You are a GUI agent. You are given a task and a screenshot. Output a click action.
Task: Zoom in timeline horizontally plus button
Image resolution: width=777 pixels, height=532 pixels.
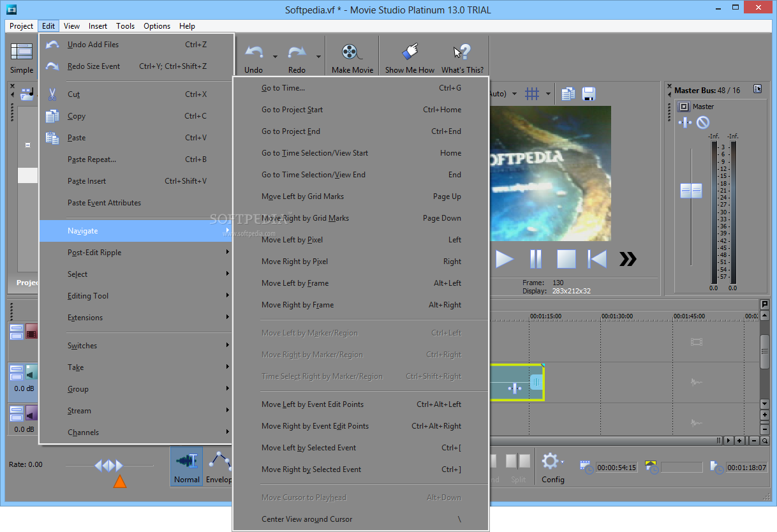coord(739,440)
